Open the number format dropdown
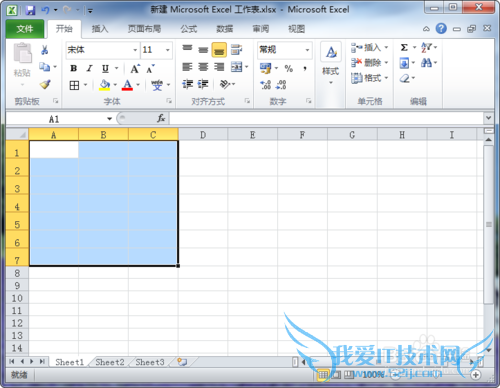500x388 pixels. [x=307, y=50]
